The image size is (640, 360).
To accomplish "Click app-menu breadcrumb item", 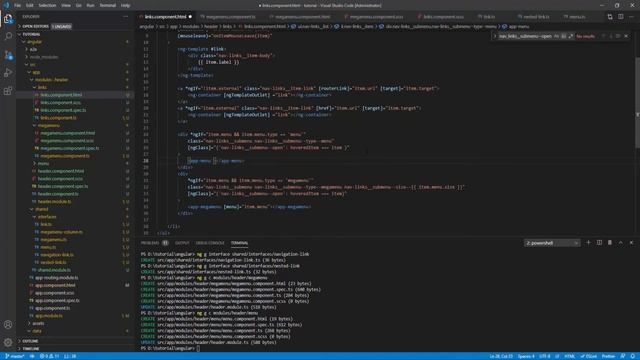I will [x=516, y=27].
